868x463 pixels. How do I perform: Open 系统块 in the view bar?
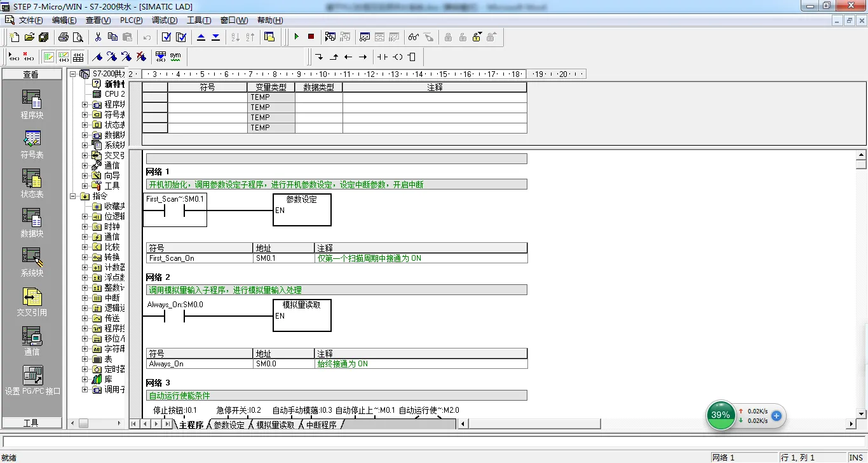(x=32, y=263)
